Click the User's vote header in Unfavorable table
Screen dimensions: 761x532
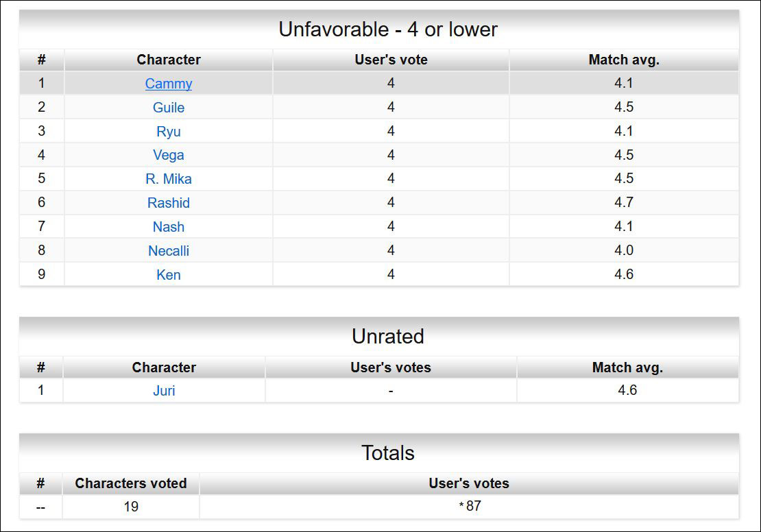(391, 60)
